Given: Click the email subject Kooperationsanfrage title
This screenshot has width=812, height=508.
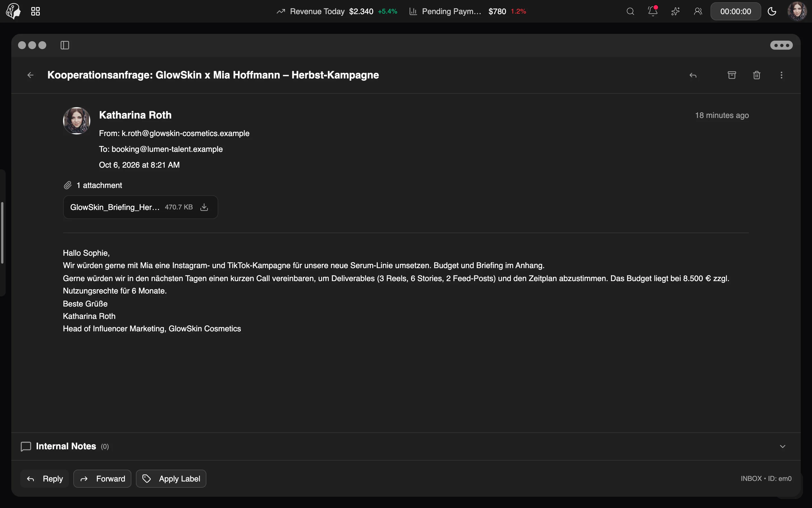Looking at the screenshot, I should tap(213, 75).
